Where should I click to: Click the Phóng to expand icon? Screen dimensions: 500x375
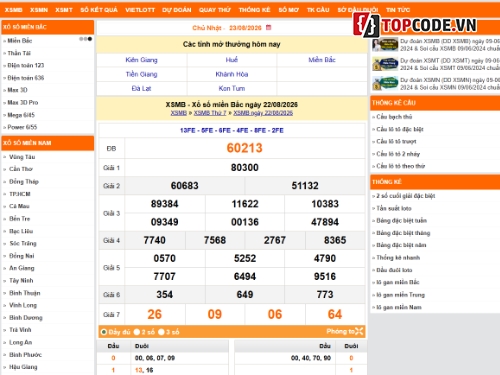tap(359, 331)
